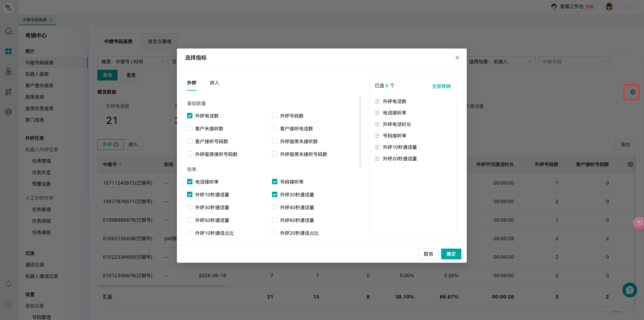Viewport: 644px width, 320px height.
Task: Click the 导出 button
Action: (625, 145)
